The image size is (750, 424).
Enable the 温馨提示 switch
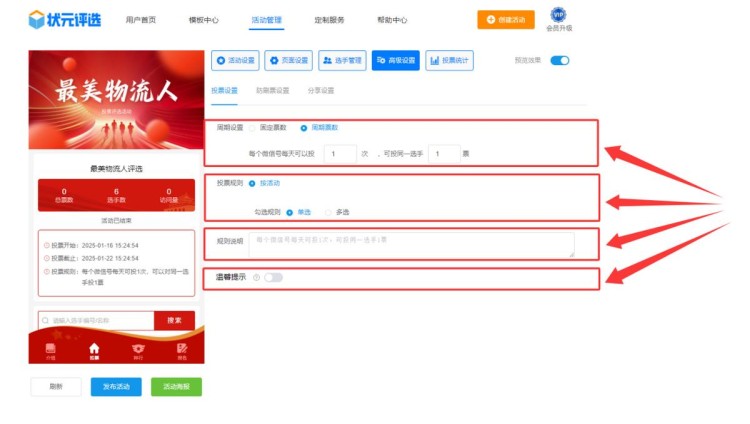click(273, 277)
